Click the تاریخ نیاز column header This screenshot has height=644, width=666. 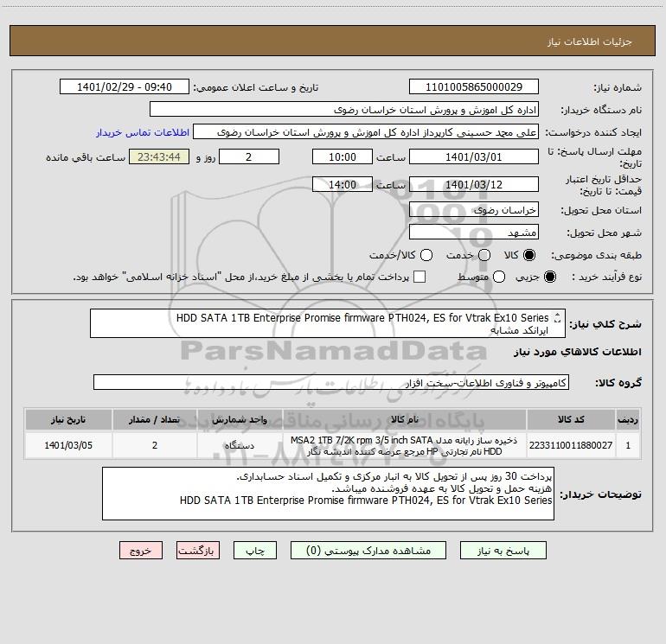pyautogui.click(x=68, y=419)
